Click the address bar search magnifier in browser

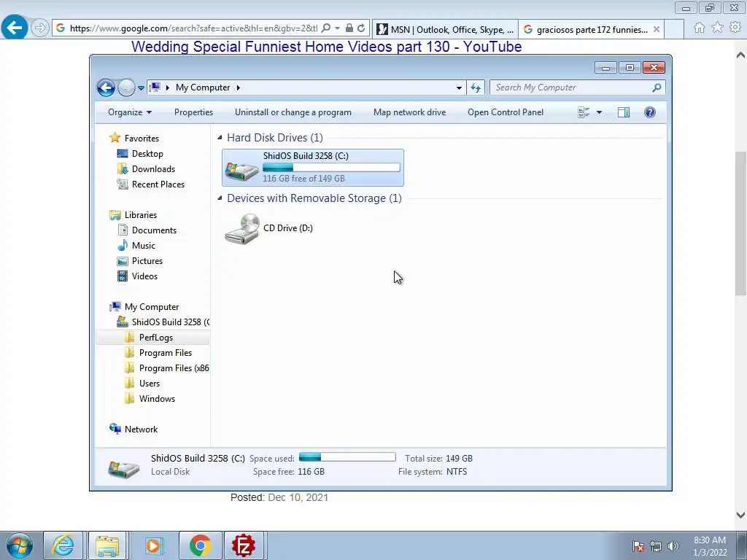coord(326,28)
